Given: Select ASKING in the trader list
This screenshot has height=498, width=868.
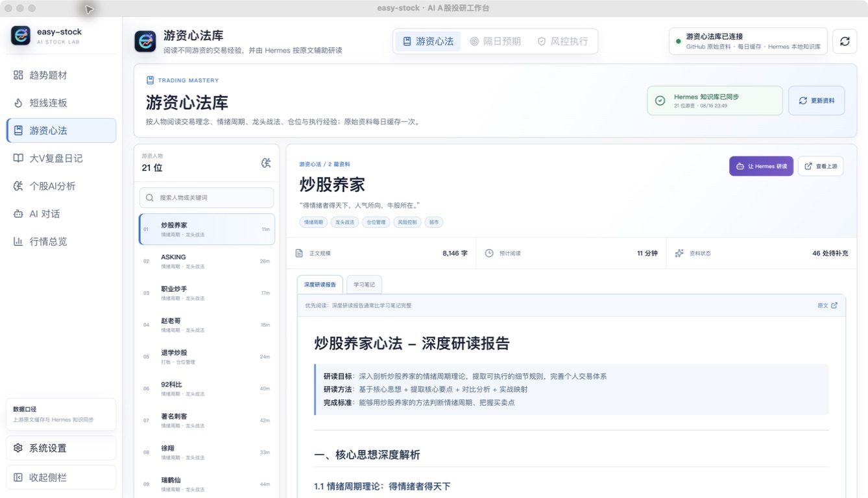Looking at the screenshot, I should point(206,261).
